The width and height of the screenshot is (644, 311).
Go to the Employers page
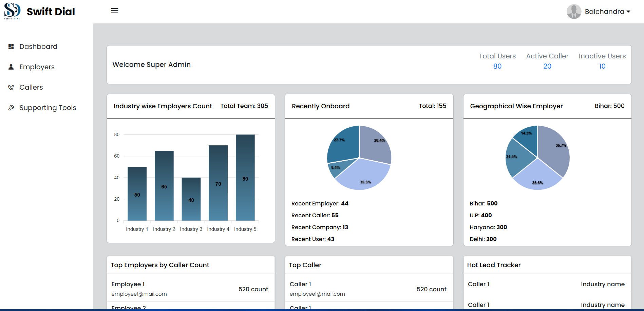coord(37,67)
